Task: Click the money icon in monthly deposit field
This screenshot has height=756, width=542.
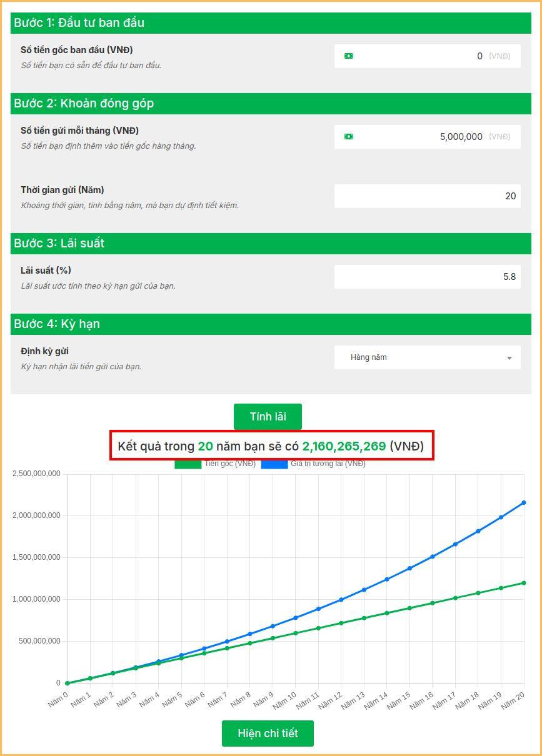Action: coord(349,137)
